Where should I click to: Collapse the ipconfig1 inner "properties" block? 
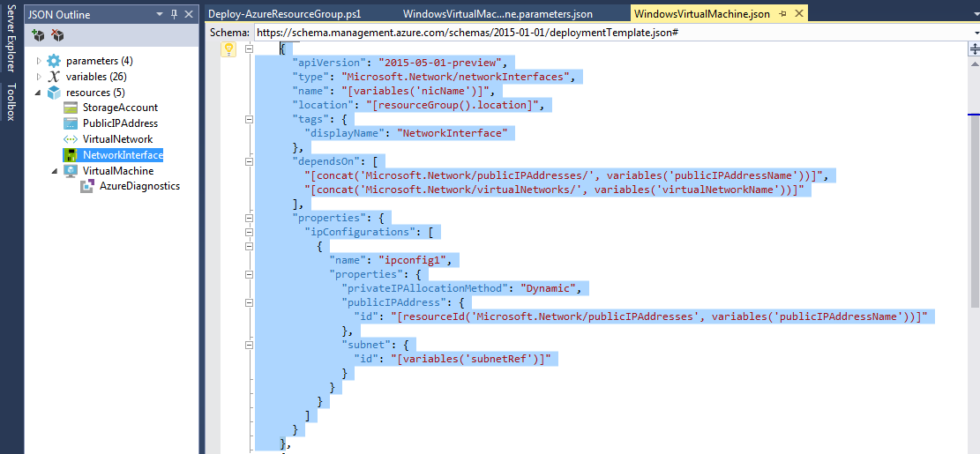click(x=249, y=273)
